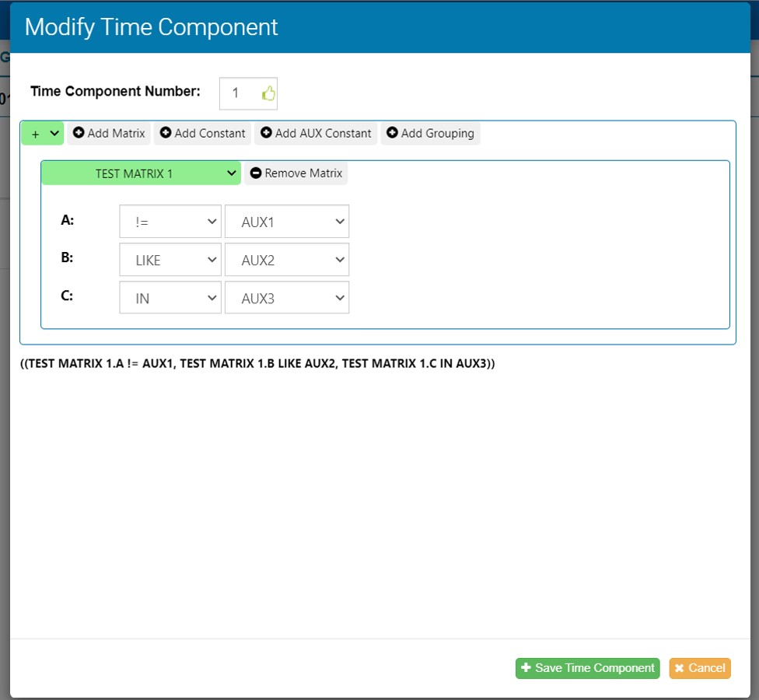Screen dimensions: 759x700
Task: Click the plus icon inside Save Time Component
Action: pos(526,668)
